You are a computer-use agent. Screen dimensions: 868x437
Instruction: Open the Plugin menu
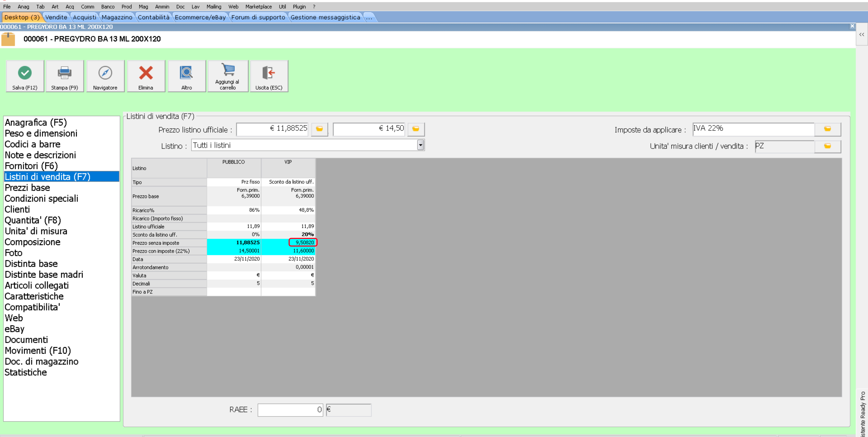click(x=299, y=6)
